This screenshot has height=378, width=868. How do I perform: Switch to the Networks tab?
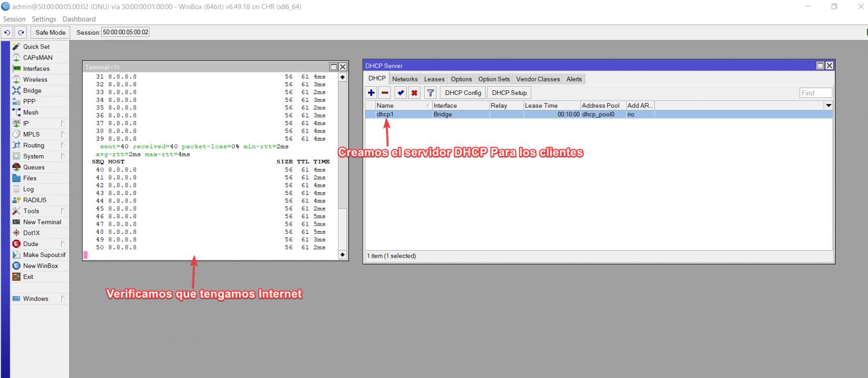[x=404, y=79]
